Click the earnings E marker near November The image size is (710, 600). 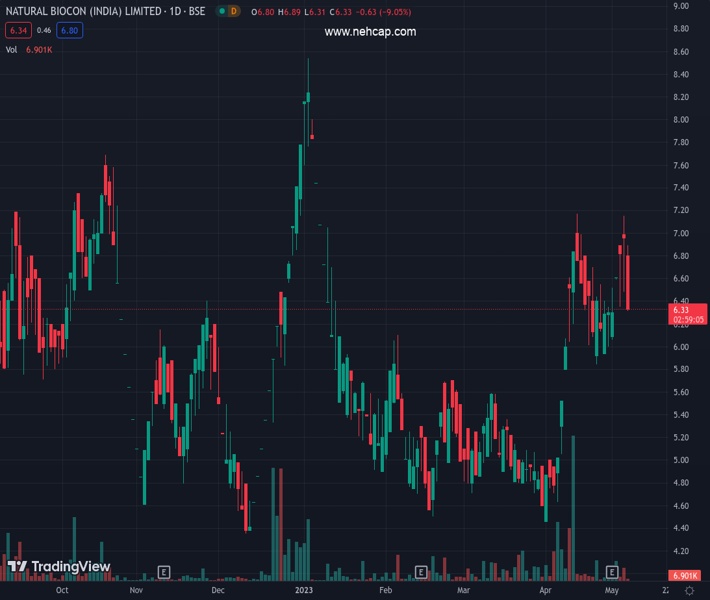coord(164,572)
